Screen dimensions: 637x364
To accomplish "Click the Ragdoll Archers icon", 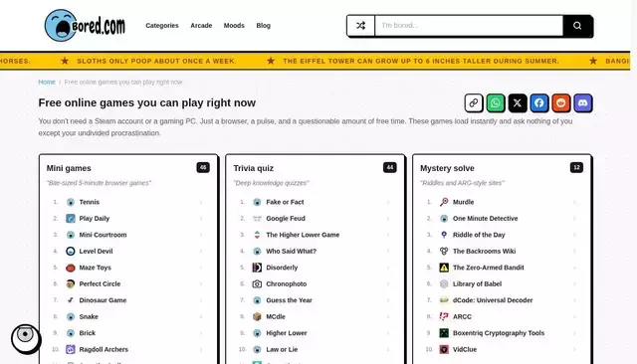I will (x=71, y=349).
